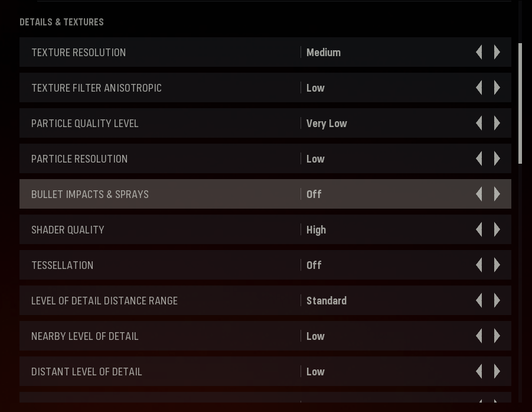Click right arrow for Particle Resolution
532x412 pixels.
coord(497,158)
